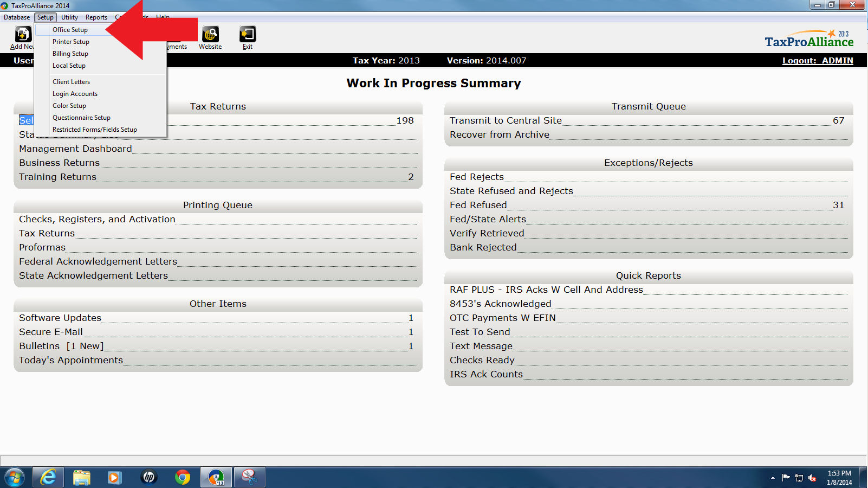The height and width of the screenshot is (488, 868).
Task: Click the network tray icon
Action: pyautogui.click(x=799, y=478)
